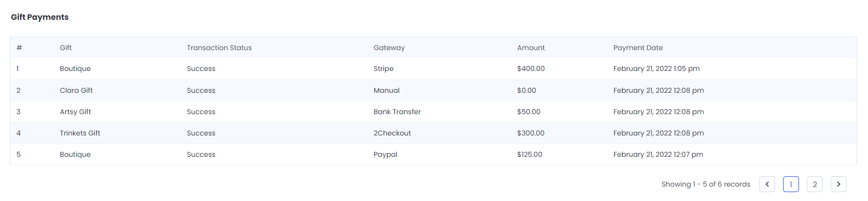This screenshot has height=201, width=868.
Task: Select the Clara Gift row entry
Action: coord(76,90)
